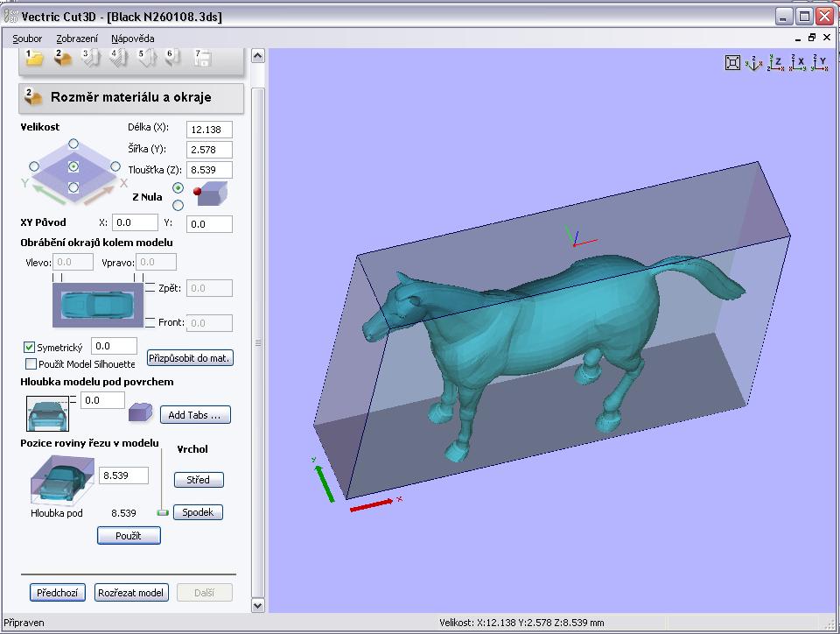Open the Soubor menu

pos(27,39)
